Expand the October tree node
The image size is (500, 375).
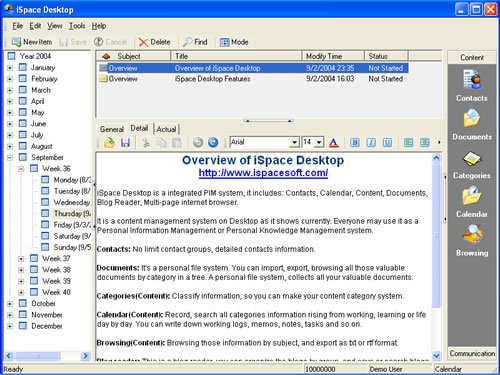tap(10, 304)
